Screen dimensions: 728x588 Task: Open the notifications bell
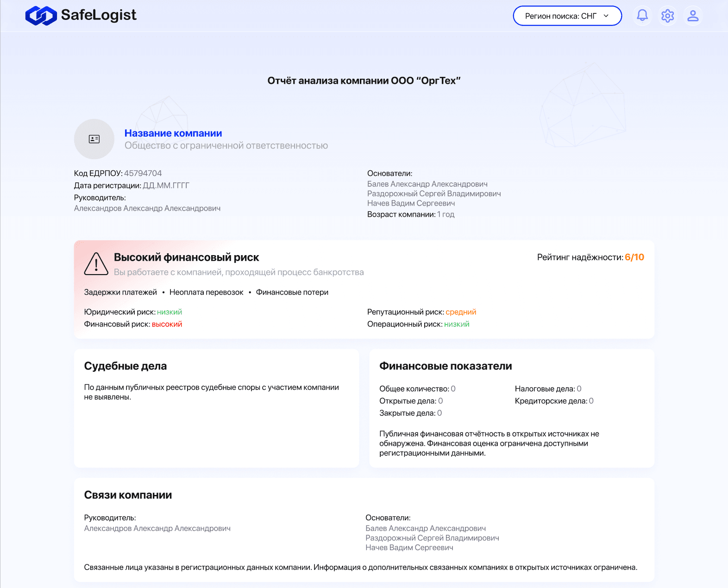[x=642, y=16]
